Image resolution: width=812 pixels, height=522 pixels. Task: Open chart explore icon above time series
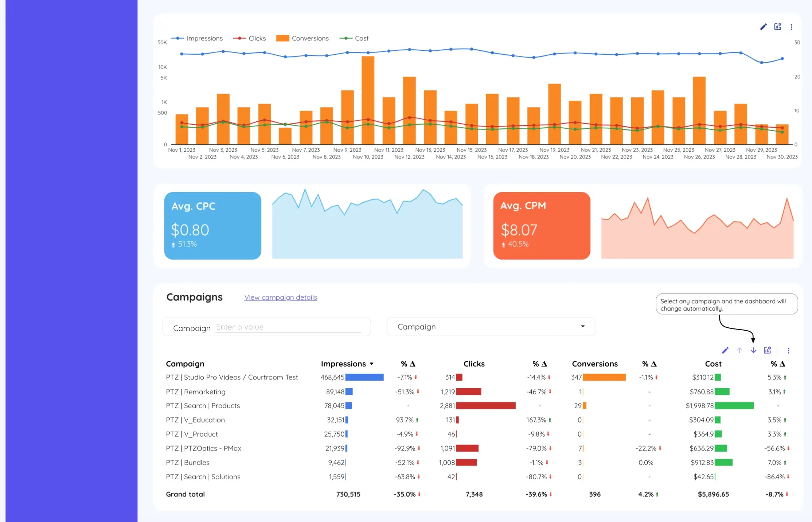point(778,26)
